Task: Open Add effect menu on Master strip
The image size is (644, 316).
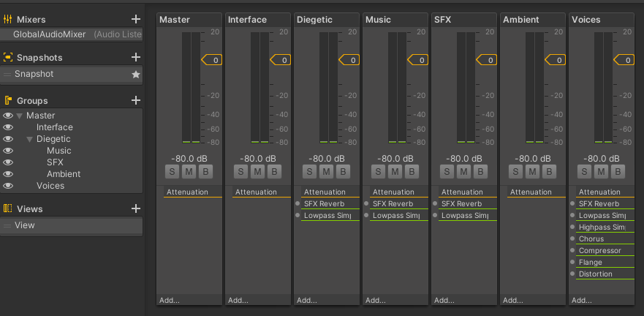Action: [169, 300]
